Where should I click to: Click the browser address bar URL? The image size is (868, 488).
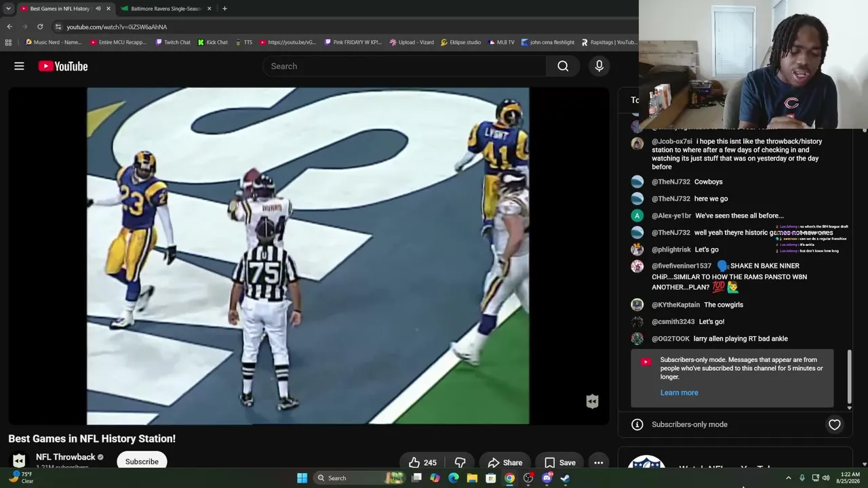pyautogui.click(x=117, y=27)
